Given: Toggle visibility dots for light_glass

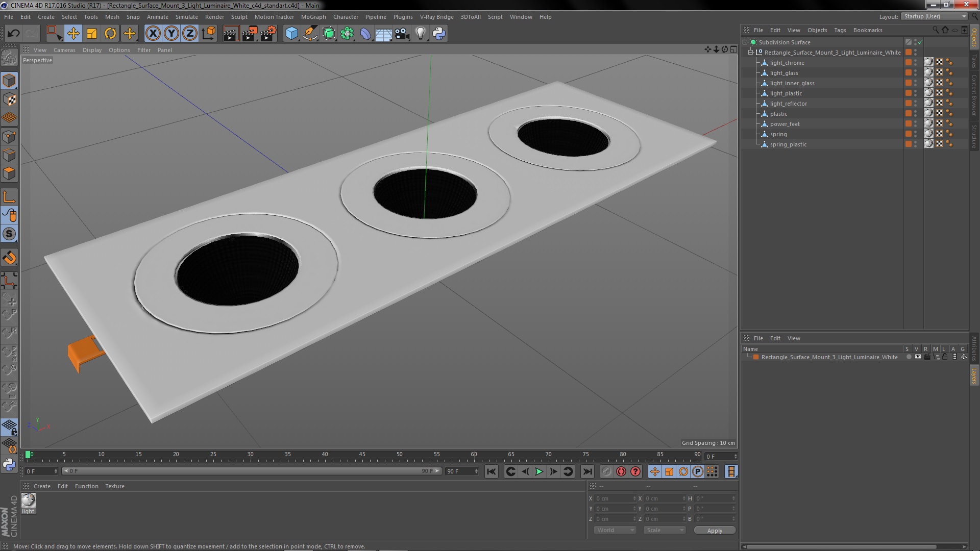Looking at the screenshot, I should coord(915,73).
